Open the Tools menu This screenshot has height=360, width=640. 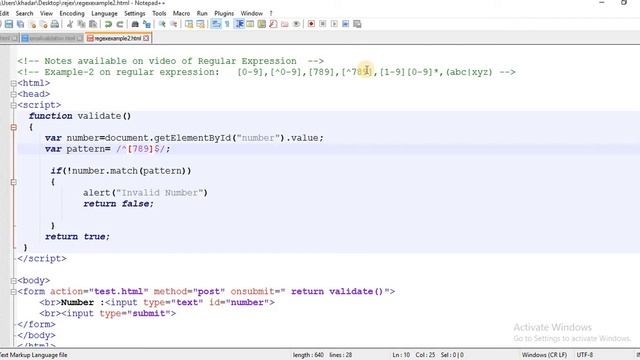pos(159,13)
